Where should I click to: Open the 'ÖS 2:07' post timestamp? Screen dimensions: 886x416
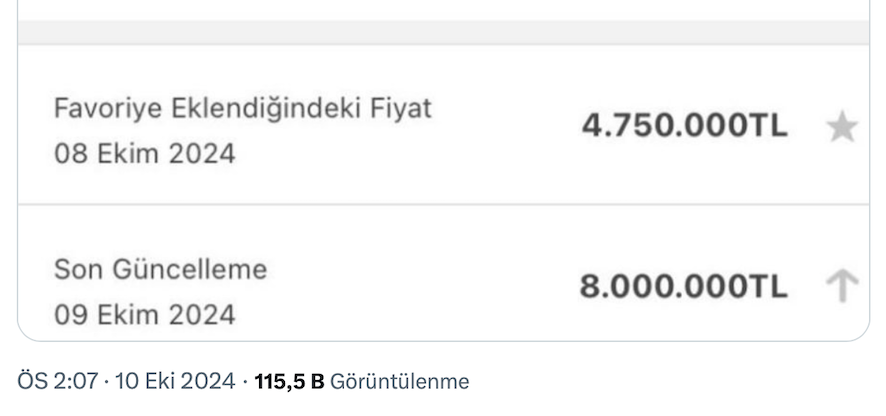(x=56, y=381)
